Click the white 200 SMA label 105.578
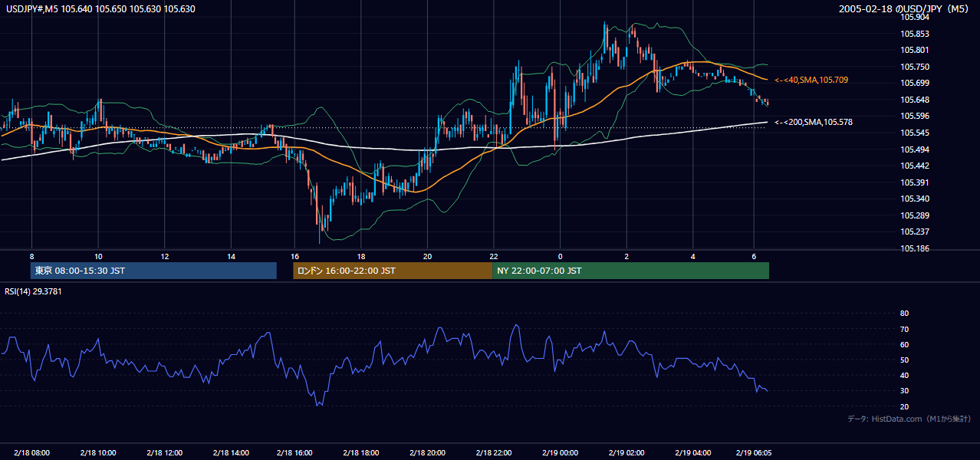The image size is (980, 460). (x=813, y=122)
